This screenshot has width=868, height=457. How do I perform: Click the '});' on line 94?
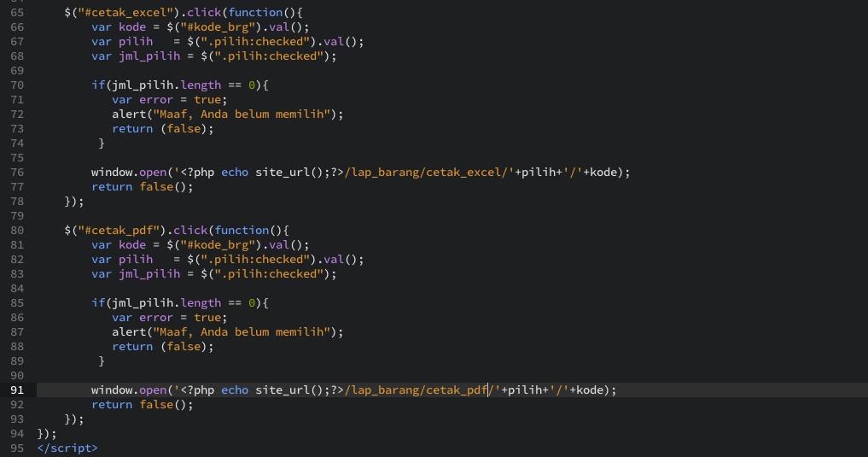tap(47, 433)
